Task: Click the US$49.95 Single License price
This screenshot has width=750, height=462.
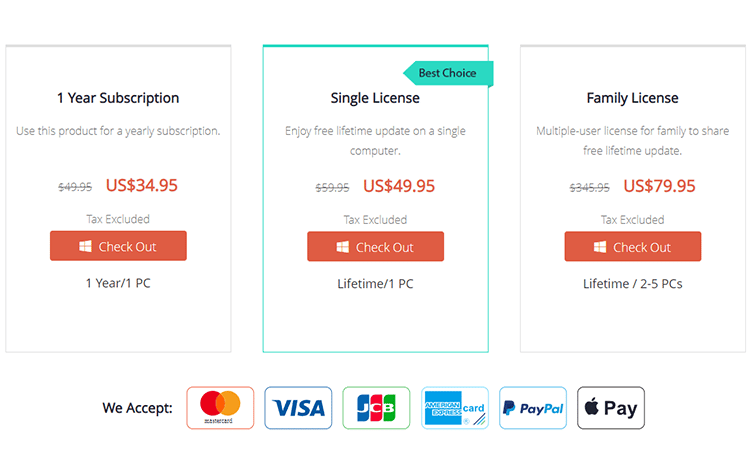Action: (x=399, y=185)
